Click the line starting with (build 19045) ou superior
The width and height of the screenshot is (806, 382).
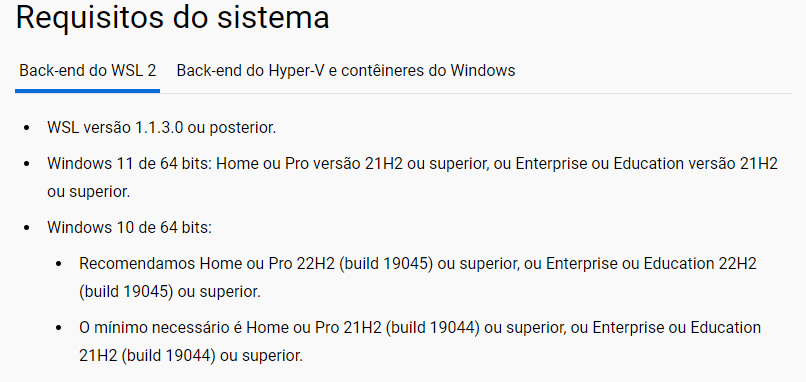170,292
